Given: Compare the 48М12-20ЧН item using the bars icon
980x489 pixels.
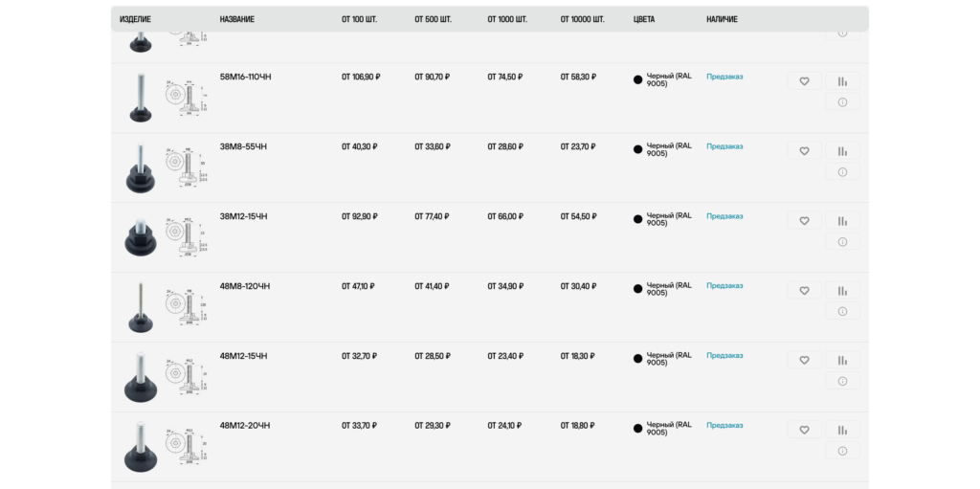Looking at the screenshot, I should click(x=842, y=430).
